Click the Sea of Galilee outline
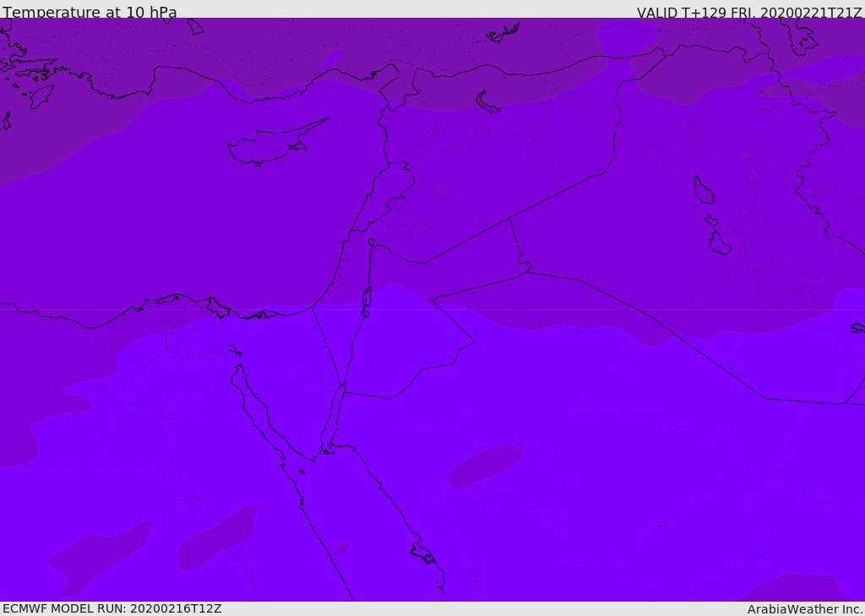The width and height of the screenshot is (865, 616). pos(371,243)
